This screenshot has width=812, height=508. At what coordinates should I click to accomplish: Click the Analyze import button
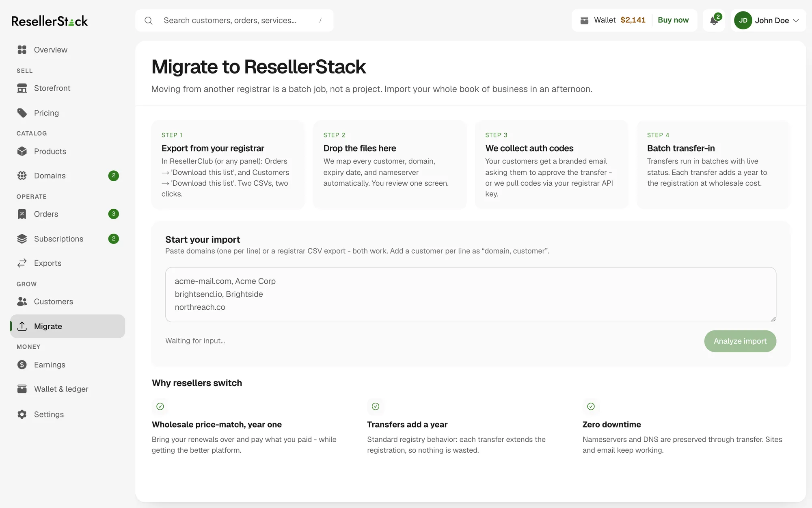740,341
